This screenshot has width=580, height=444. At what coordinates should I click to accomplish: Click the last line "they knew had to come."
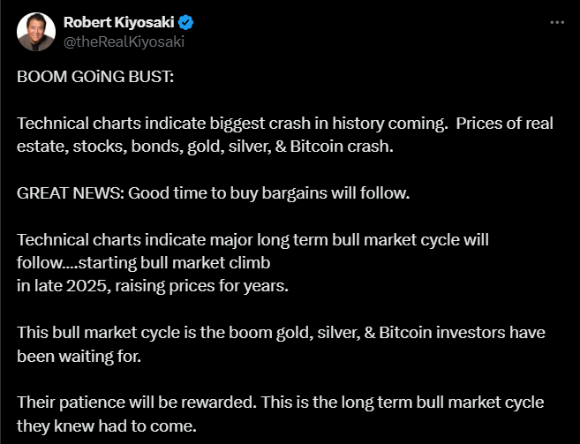coord(107,426)
